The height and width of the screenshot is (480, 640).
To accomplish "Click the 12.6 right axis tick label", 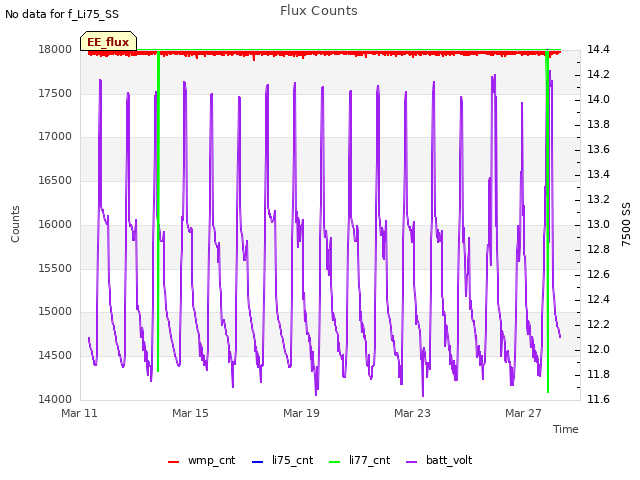I will click(x=598, y=274).
